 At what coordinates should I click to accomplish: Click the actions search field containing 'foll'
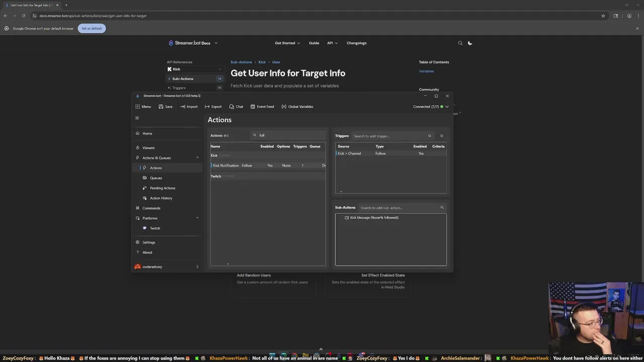[288, 135]
